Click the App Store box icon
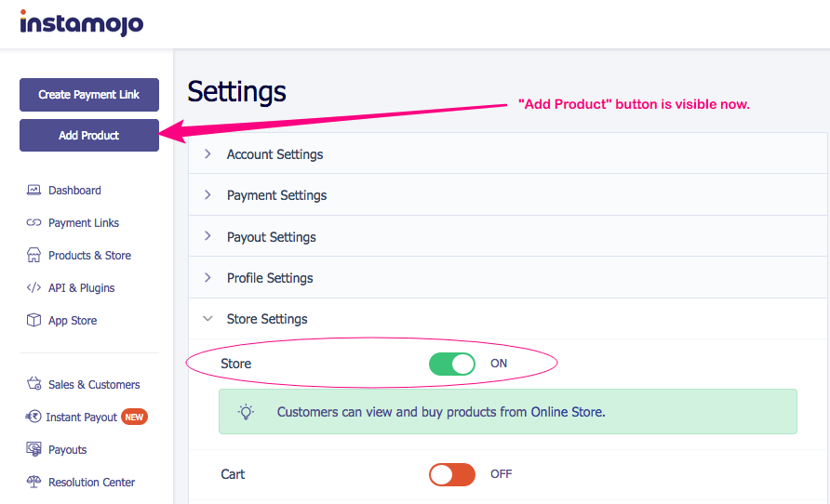The height and width of the screenshot is (504, 830). coord(33,320)
